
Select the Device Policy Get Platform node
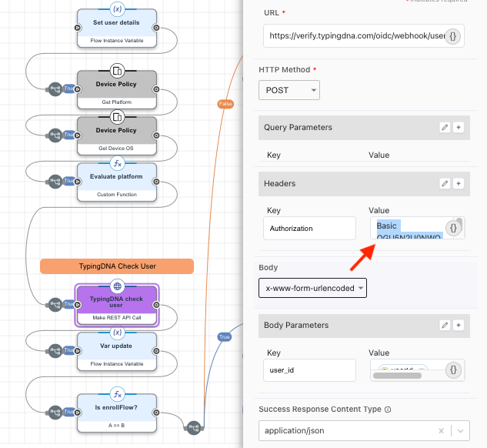[117, 90]
